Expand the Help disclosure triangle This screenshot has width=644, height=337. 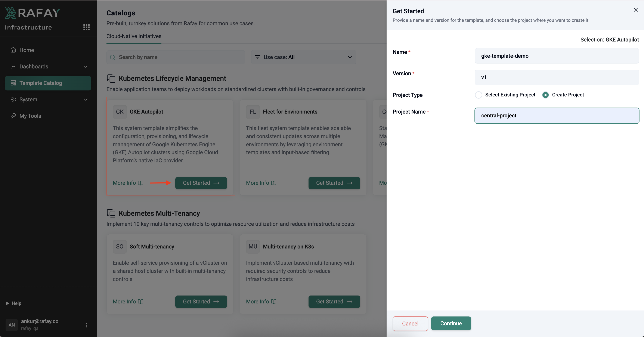(7, 303)
